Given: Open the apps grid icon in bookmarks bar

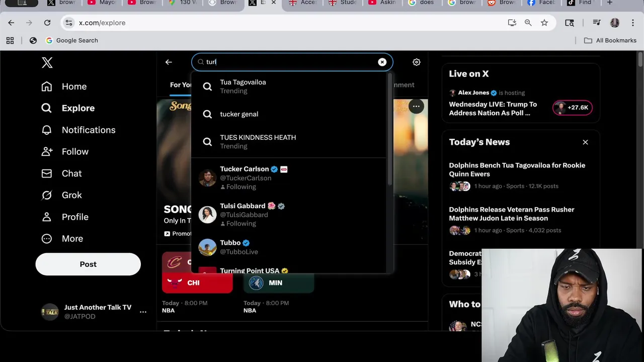Looking at the screenshot, I should [x=10, y=40].
